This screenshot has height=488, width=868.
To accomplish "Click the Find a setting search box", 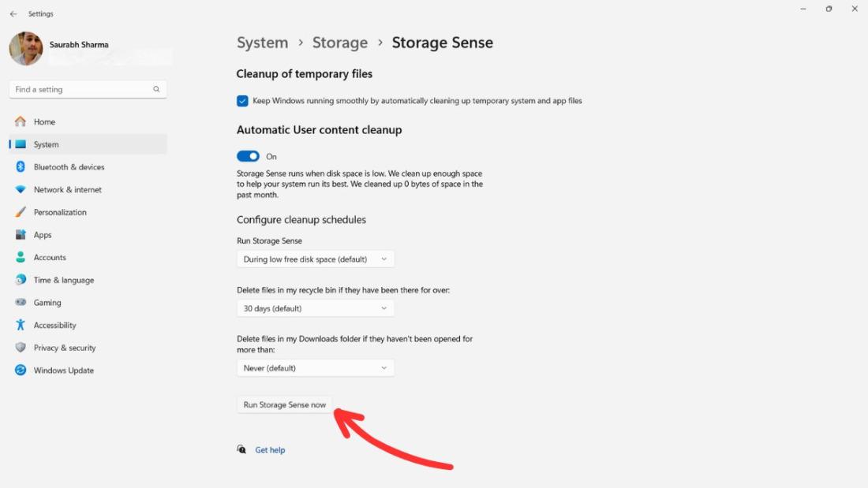I will pyautogui.click(x=87, y=89).
